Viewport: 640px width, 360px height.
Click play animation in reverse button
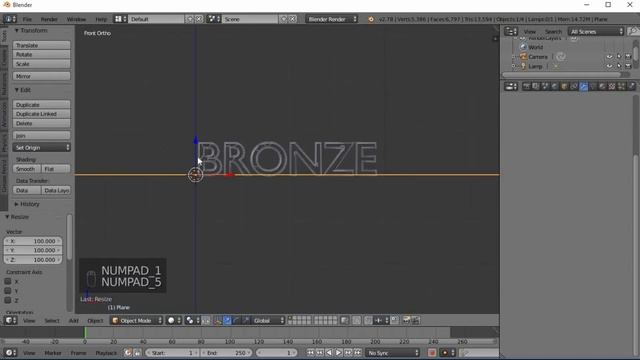tap(329, 353)
